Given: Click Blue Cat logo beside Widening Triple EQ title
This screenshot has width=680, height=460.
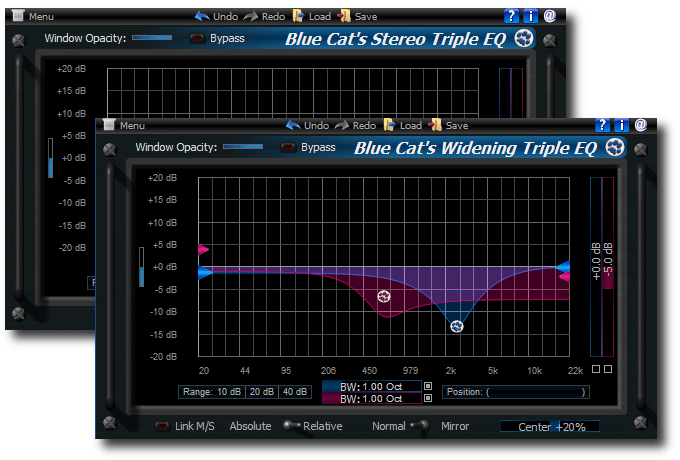Looking at the screenshot, I should [x=615, y=148].
